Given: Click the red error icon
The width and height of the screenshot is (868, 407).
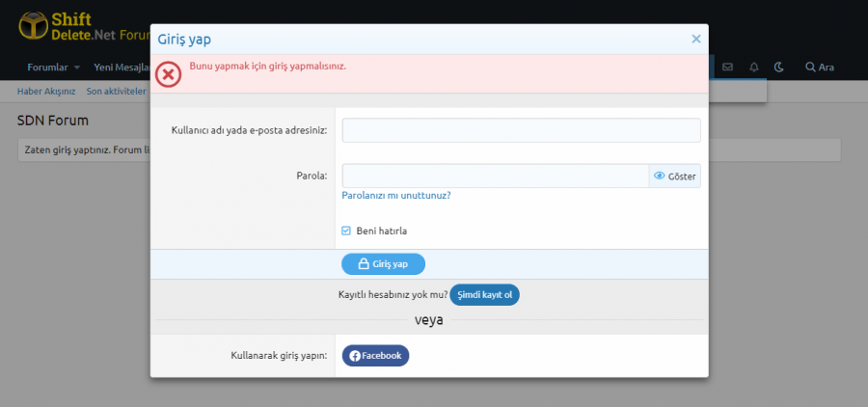Looking at the screenshot, I should [169, 73].
